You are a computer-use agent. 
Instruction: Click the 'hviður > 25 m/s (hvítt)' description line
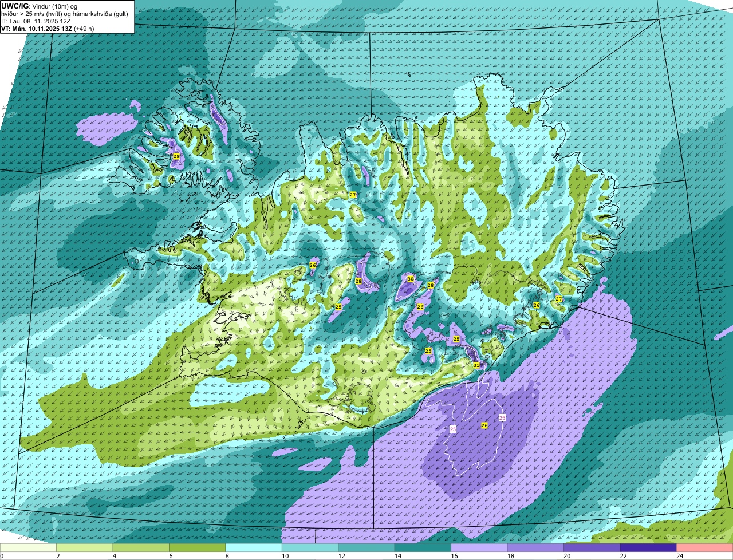point(65,14)
